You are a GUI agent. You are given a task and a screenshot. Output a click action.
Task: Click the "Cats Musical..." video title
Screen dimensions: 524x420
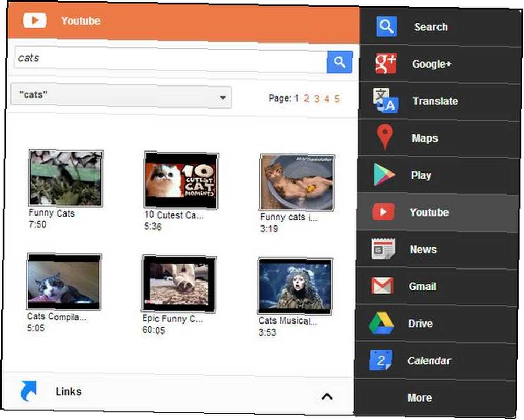[288, 321]
